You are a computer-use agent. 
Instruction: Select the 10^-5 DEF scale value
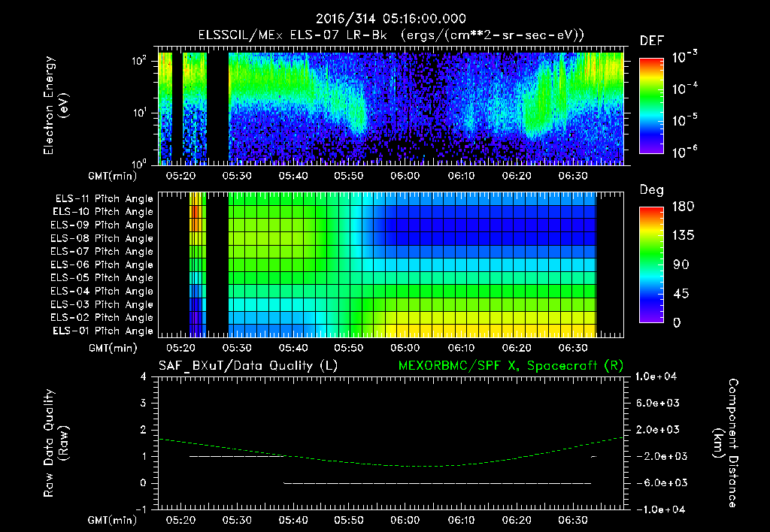pos(684,120)
